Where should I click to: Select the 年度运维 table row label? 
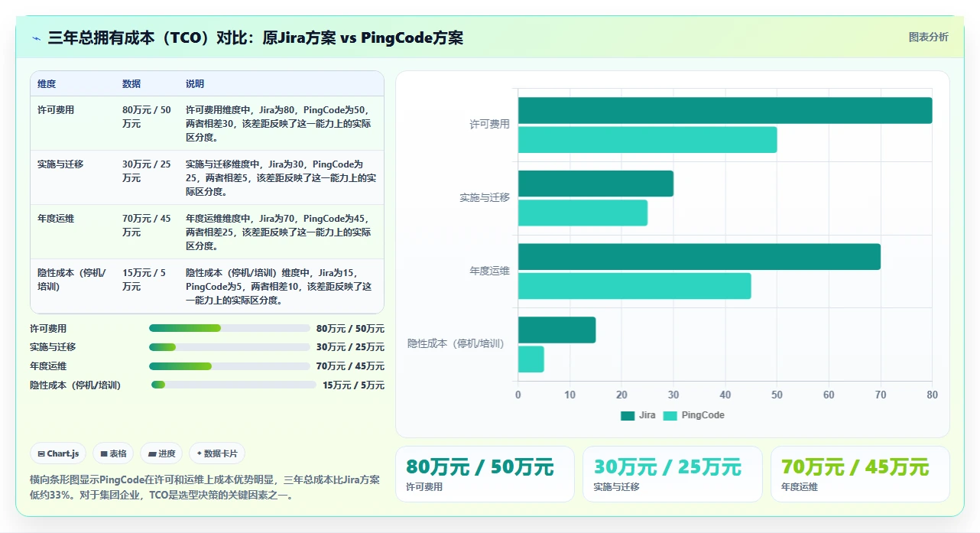pyautogui.click(x=56, y=219)
